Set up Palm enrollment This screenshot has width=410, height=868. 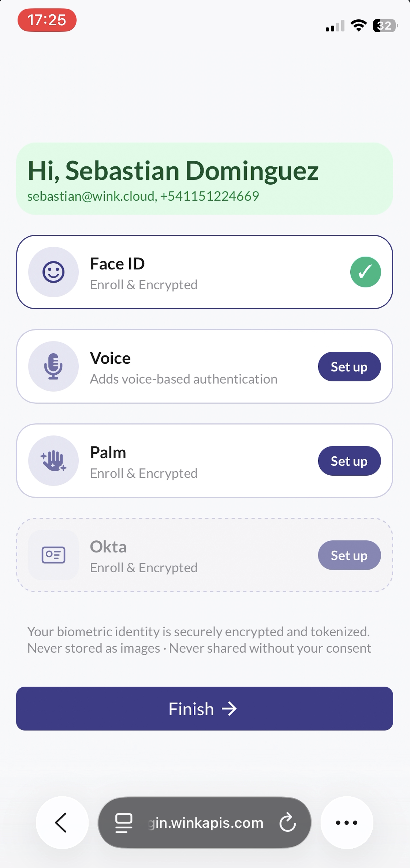click(x=349, y=461)
